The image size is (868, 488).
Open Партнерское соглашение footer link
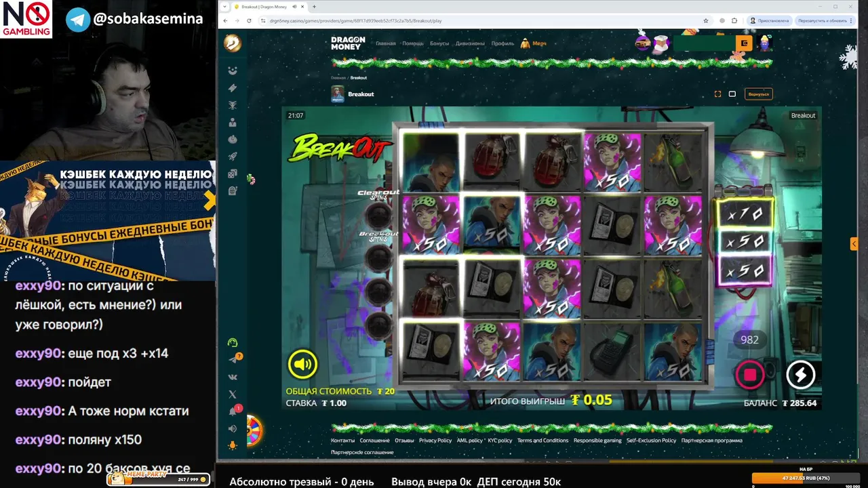[x=362, y=452]
